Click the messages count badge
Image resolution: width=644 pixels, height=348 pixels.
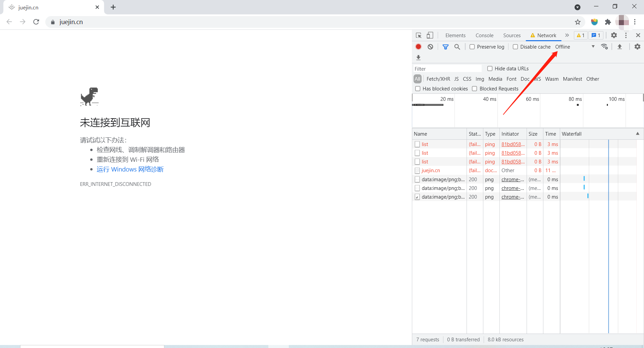coord(596,35)
